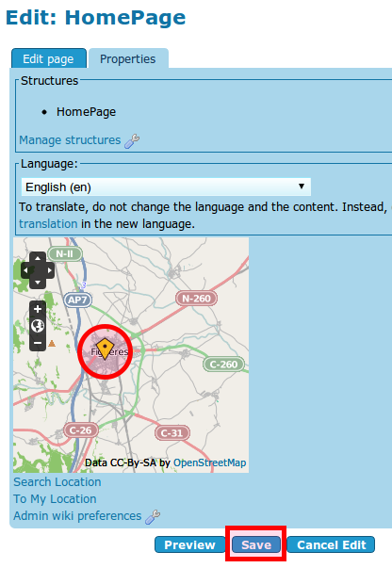This screenshot has height=568, width=392.
Task: Open the Language dropdown showing English (en)
Action: [166, 187]
